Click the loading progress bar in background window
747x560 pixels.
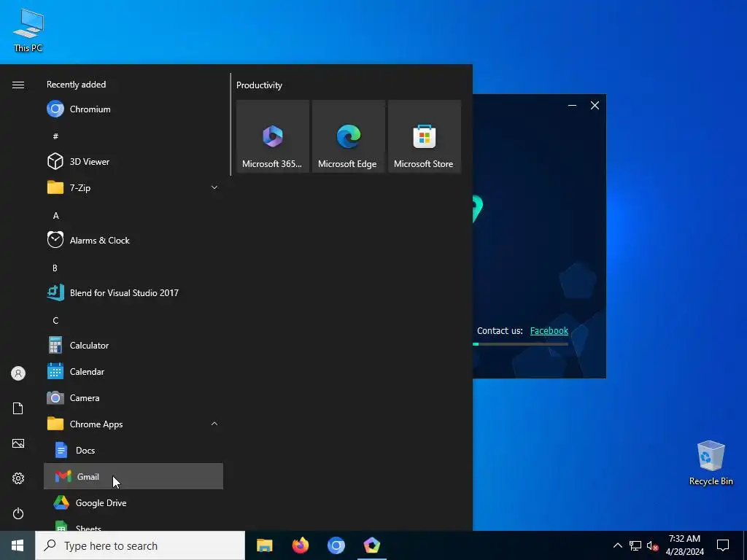[x=521, y=344]
